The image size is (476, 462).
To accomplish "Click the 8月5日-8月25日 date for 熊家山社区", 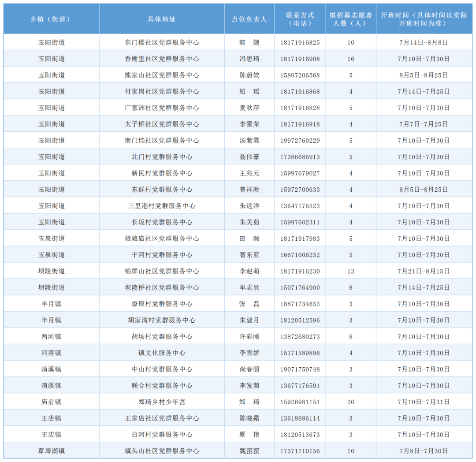I will point(424,75).
